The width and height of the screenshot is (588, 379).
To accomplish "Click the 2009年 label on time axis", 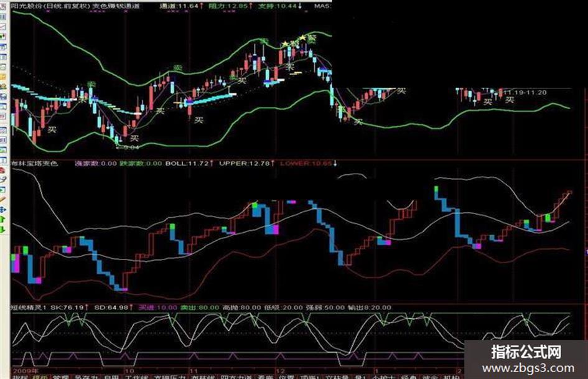I will coord(25,371).
